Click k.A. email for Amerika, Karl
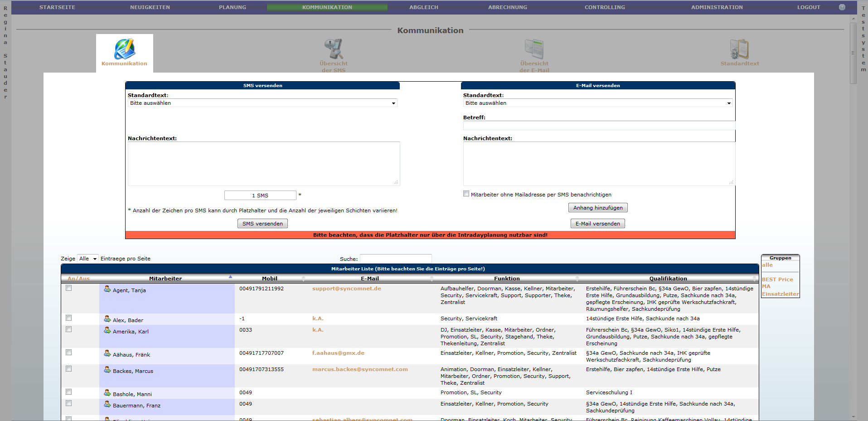The image size is (868, 421). (318, 330)
